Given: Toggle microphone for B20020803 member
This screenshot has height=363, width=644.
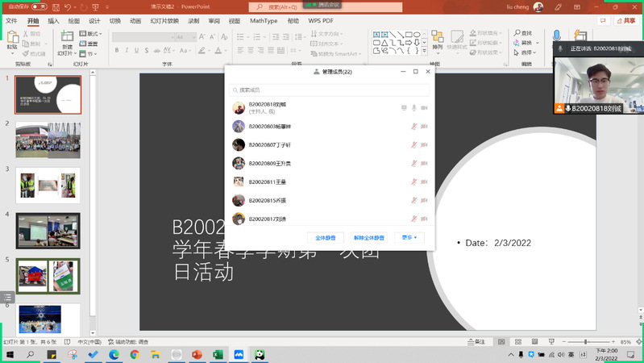Looking at the screenshot, I should coord(413,127).
